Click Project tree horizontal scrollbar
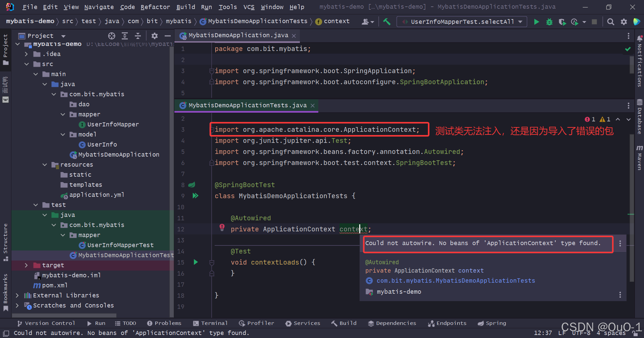The height and width of the screenshot is (338, 644). [x=64, y=315]
